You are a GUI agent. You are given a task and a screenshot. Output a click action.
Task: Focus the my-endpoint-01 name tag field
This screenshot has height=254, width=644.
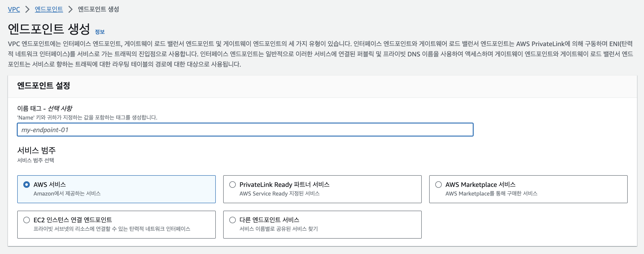245,130
